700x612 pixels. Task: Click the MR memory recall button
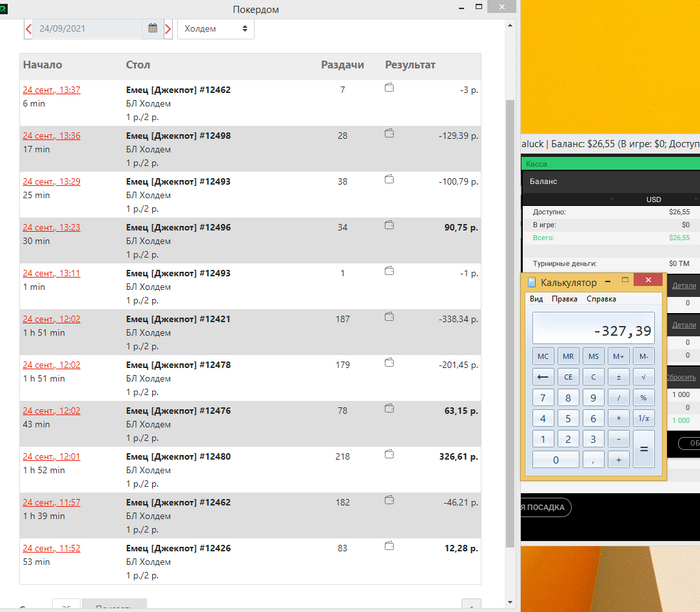pyautogui.click(x=568, y=356)
